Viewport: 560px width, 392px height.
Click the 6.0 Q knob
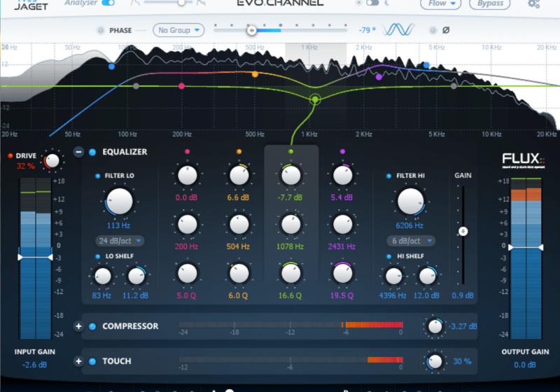pos(239,274)
